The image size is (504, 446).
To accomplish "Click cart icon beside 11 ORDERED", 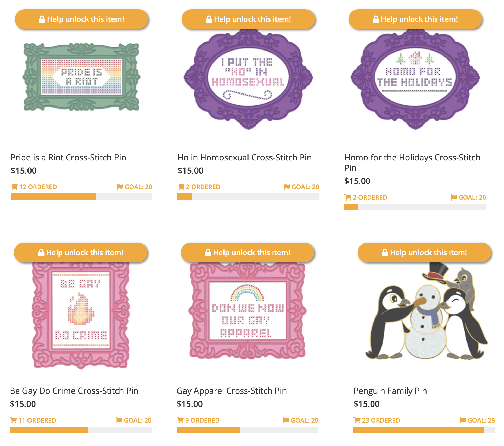I will (13, 420).
